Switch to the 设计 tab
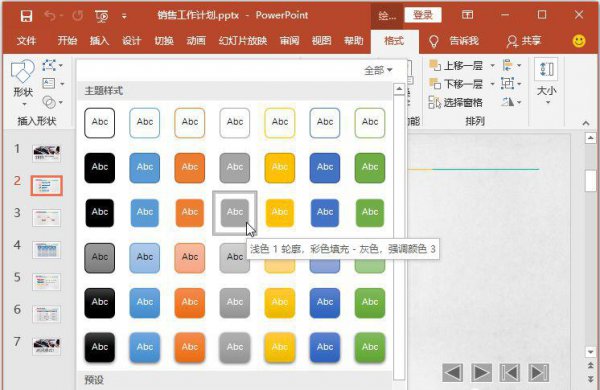Screen dimensions: 600x390 pos(131,41)
